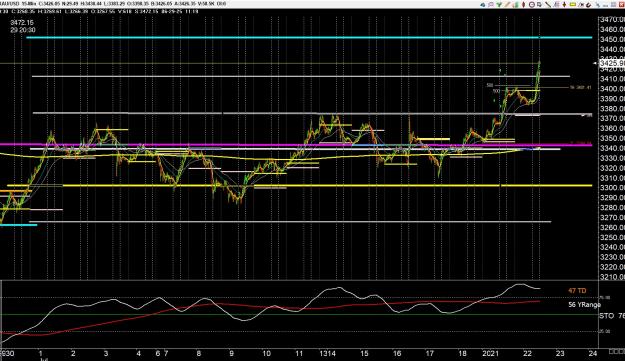This screenshot has height=361, width=625.
Task: Click the crosshair readout 3472.15
Action: pyautogui.click(x=22, y=23)
